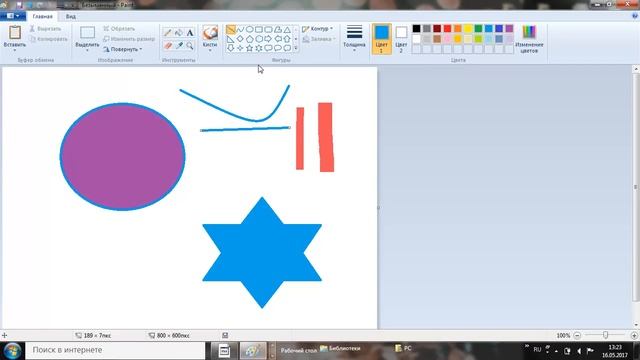Image resolution: width=640 pixels, height=360 pixels.
Task: Select the Right arrow shape
Action: (268, 39)
